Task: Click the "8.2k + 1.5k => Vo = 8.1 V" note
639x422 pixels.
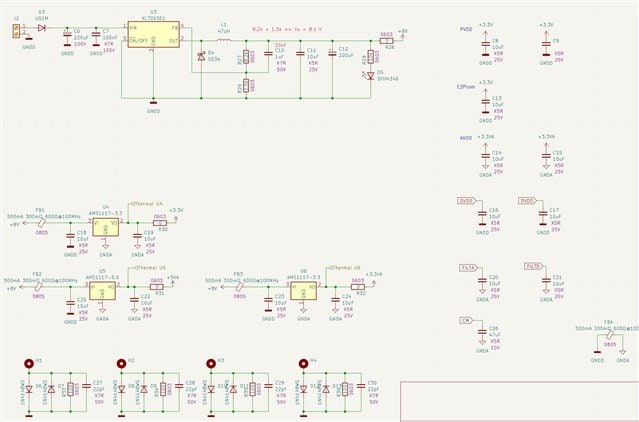Action: pos(288,29)
